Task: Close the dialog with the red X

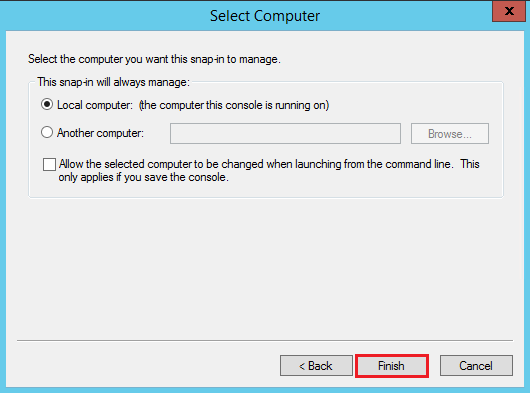Action: 509,11
